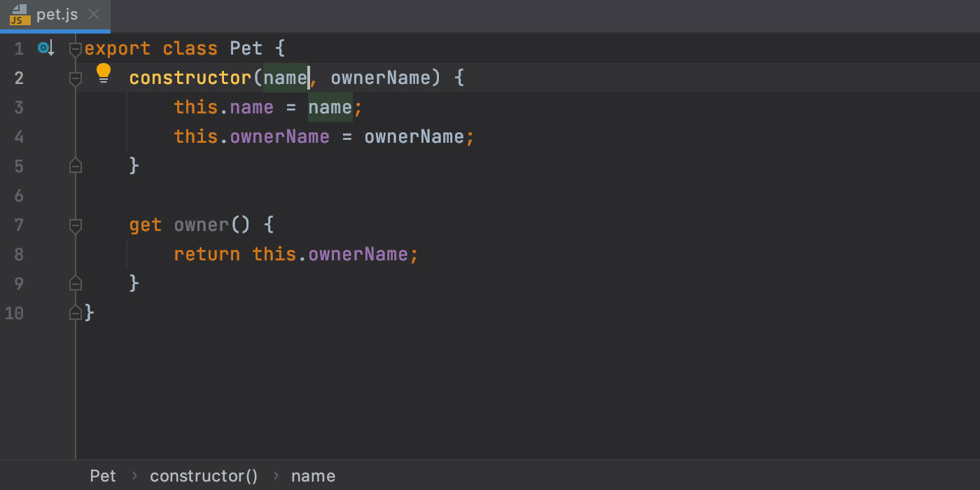Jump to the constructor() breadcrumb
The image size is (980, 490).
click(204, 476)
